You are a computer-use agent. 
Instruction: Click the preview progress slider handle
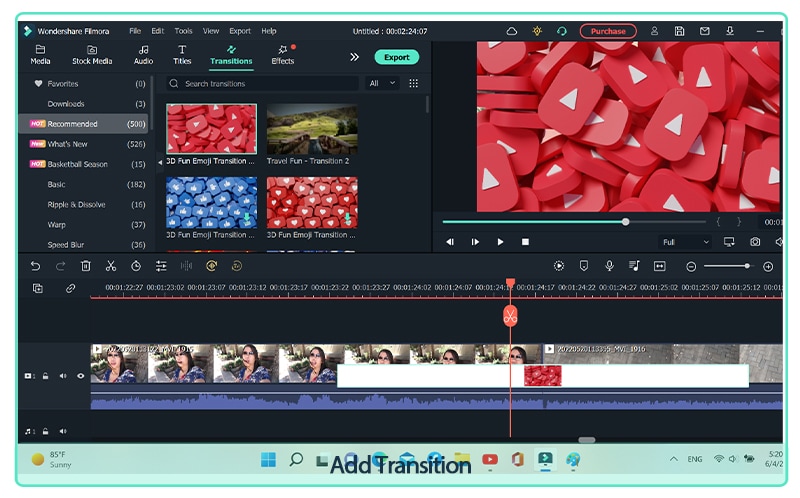(x=626, y=222)
